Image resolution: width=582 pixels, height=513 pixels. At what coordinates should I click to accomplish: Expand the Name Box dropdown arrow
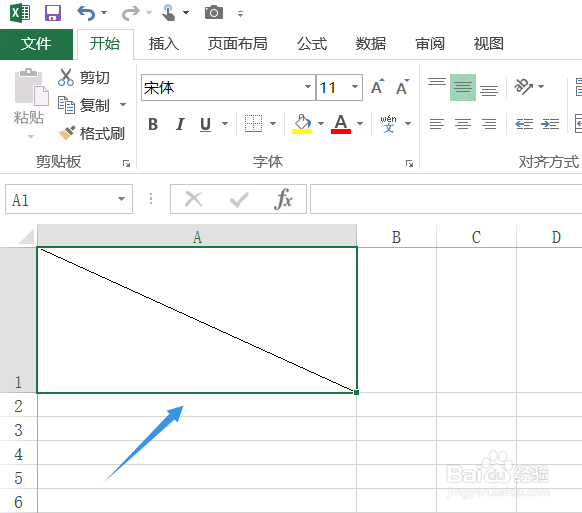[x=121, y=199]
